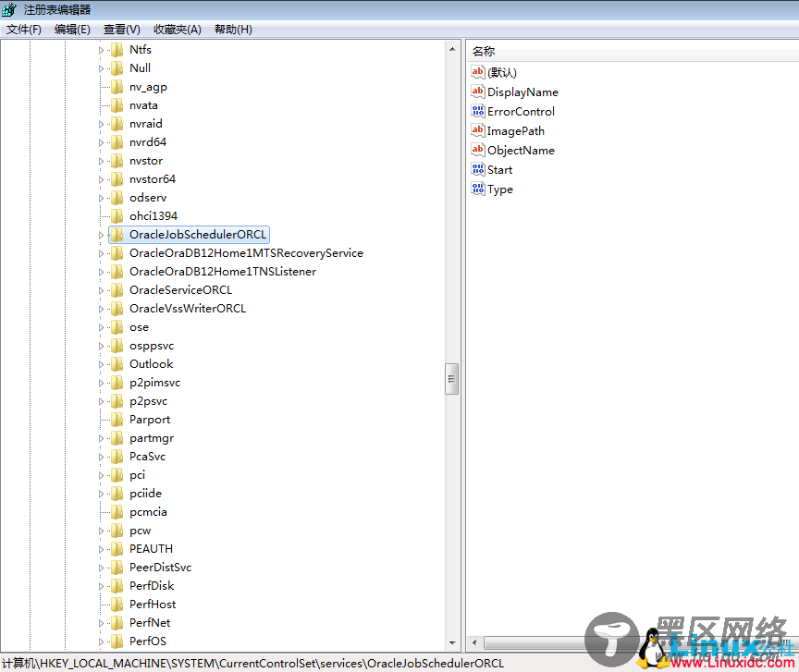Select the ImagePath value name

tap(516, 131)
